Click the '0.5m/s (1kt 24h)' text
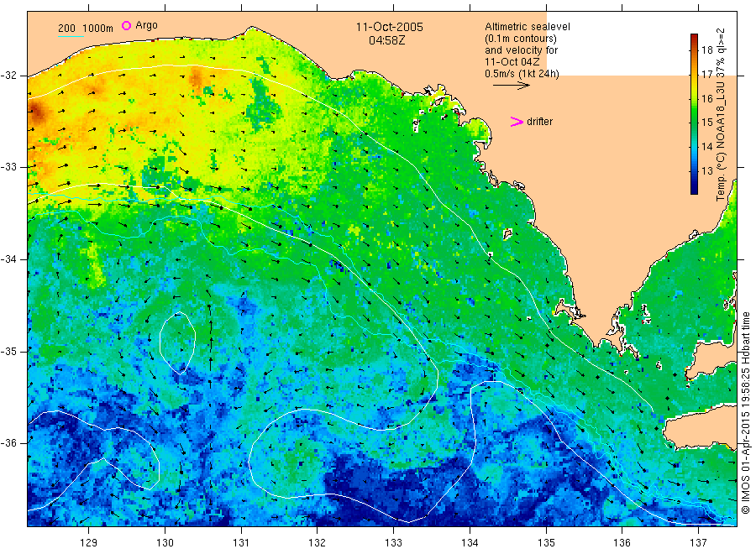Image resolution: width=756 pixels, height=554 pixels. click(522, 74)
